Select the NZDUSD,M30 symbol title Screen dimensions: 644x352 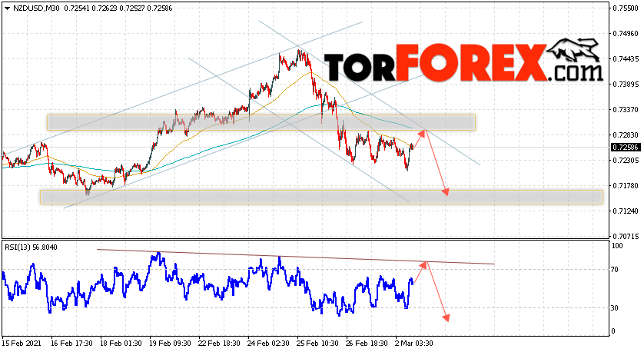click(x=36, y=8)
